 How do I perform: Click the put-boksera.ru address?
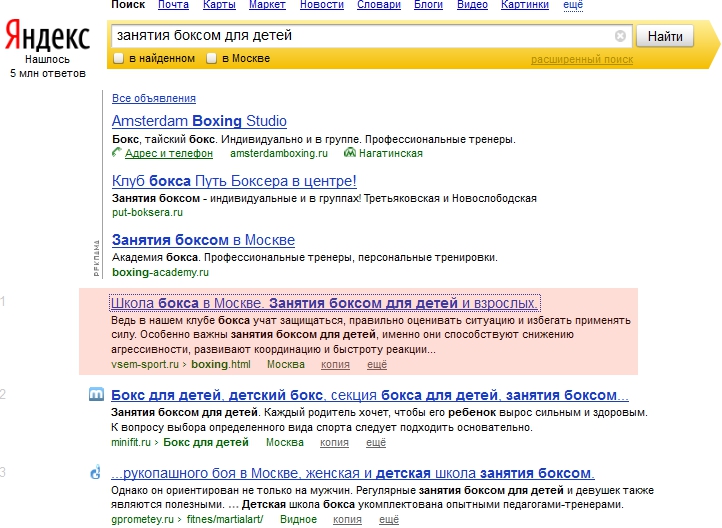147,212
